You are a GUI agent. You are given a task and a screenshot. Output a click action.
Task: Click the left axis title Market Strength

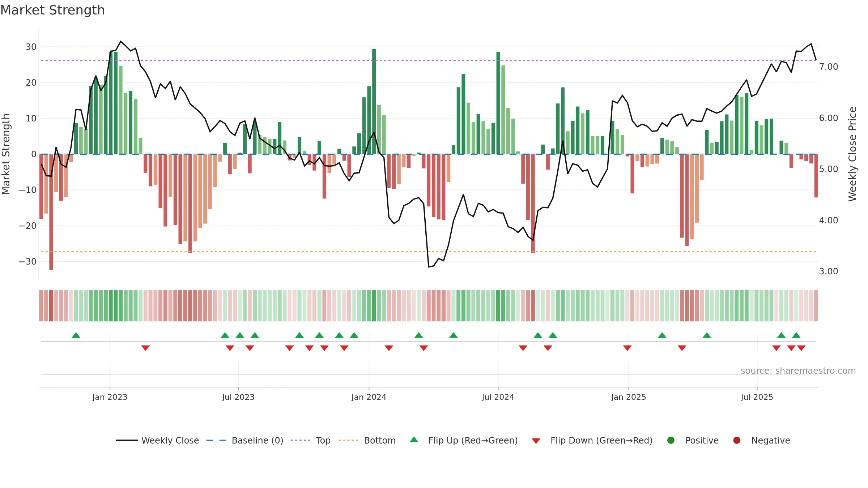tap(6, 154)
